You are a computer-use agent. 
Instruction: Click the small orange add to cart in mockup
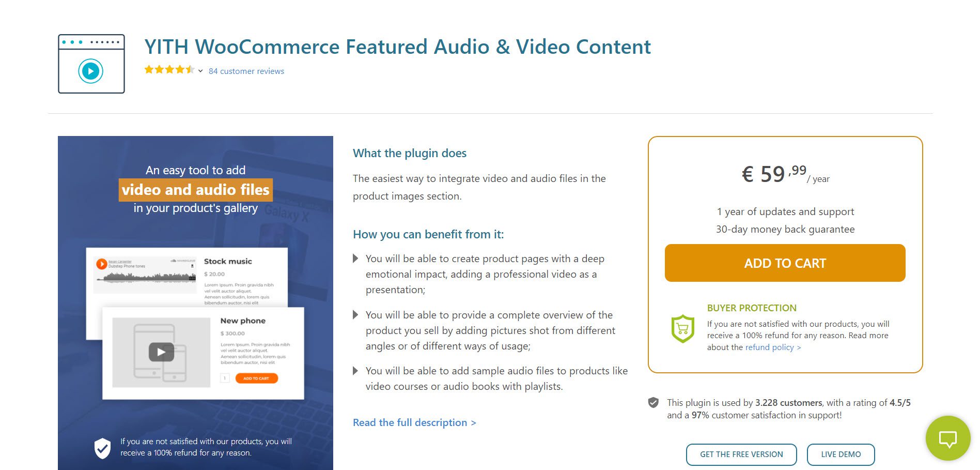[x=257, y=378]
